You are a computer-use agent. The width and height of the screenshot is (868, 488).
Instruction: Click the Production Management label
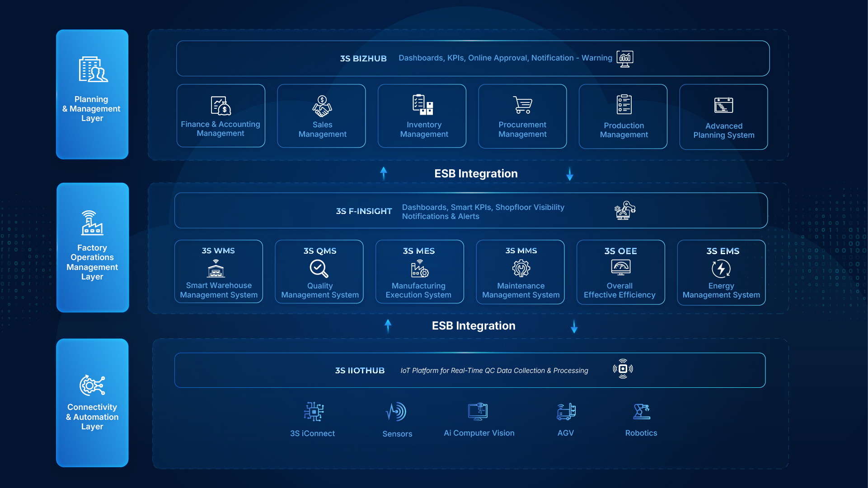[x=624, y=130]
